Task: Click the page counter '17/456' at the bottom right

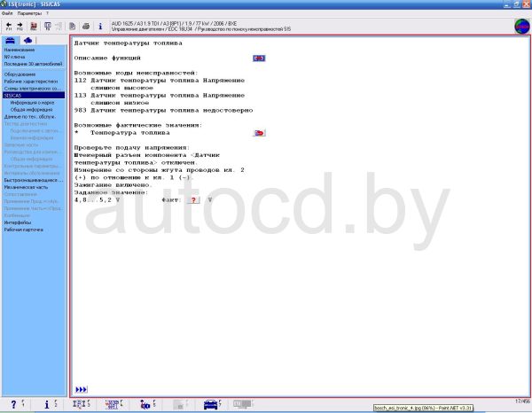Action: coord(522,401)
